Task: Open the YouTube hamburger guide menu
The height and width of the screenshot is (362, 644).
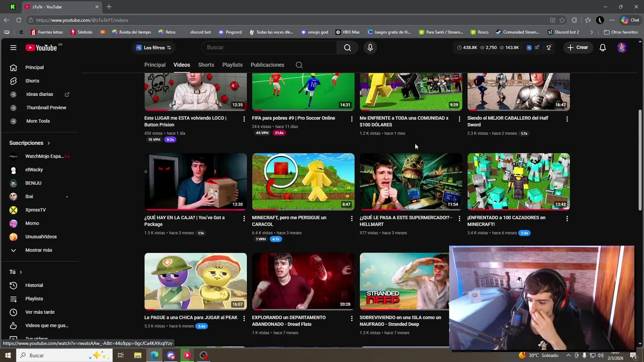Action: tap(14, 48)
